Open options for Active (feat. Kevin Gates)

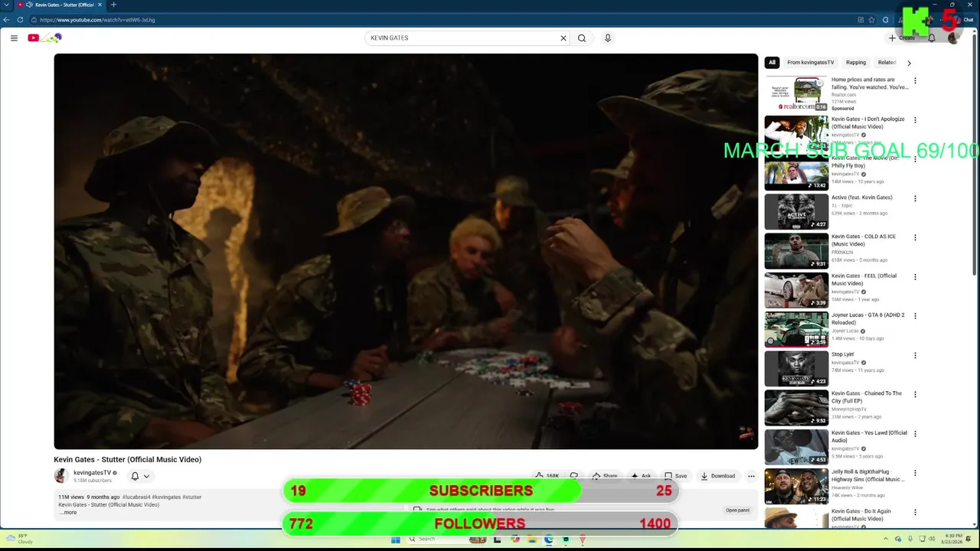(915, 198)
